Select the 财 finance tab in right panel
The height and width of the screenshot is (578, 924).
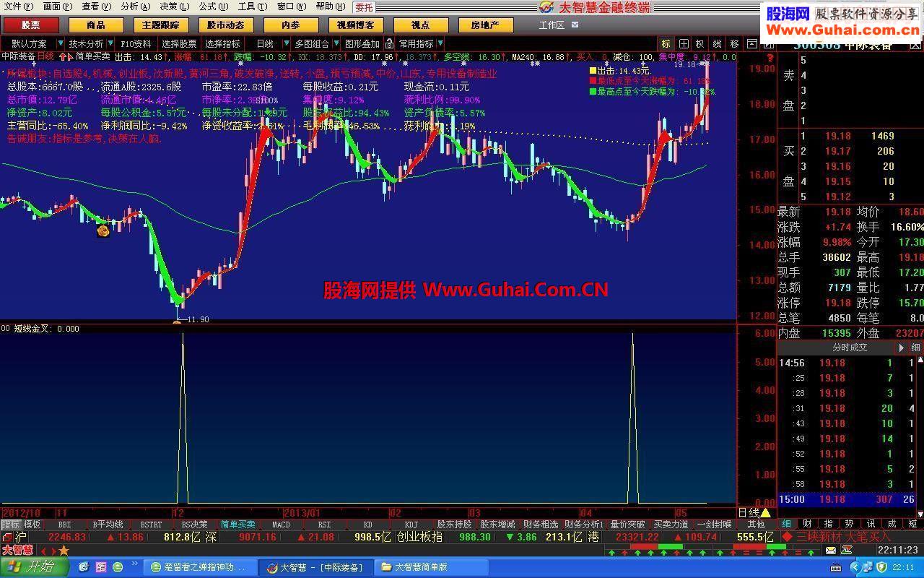point(807,524)
